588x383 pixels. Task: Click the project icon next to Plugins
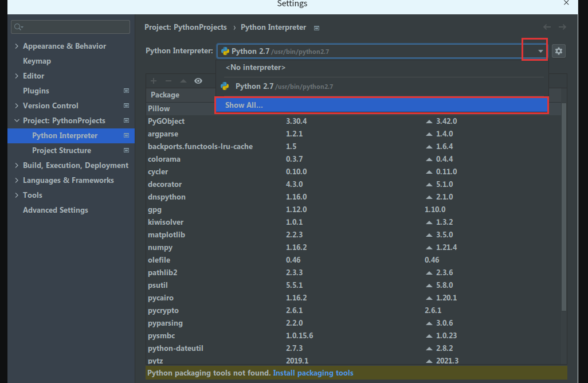pos(127,91)
